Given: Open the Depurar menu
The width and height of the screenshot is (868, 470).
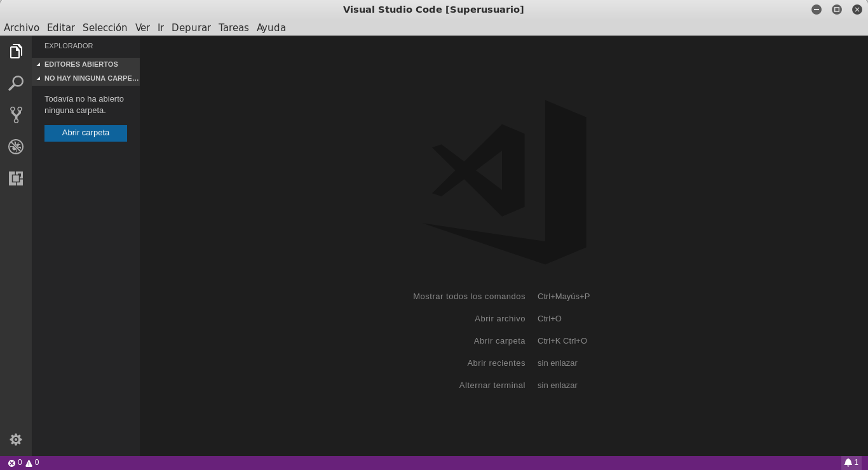Looking at the screenshot, I should coord(191,28).
